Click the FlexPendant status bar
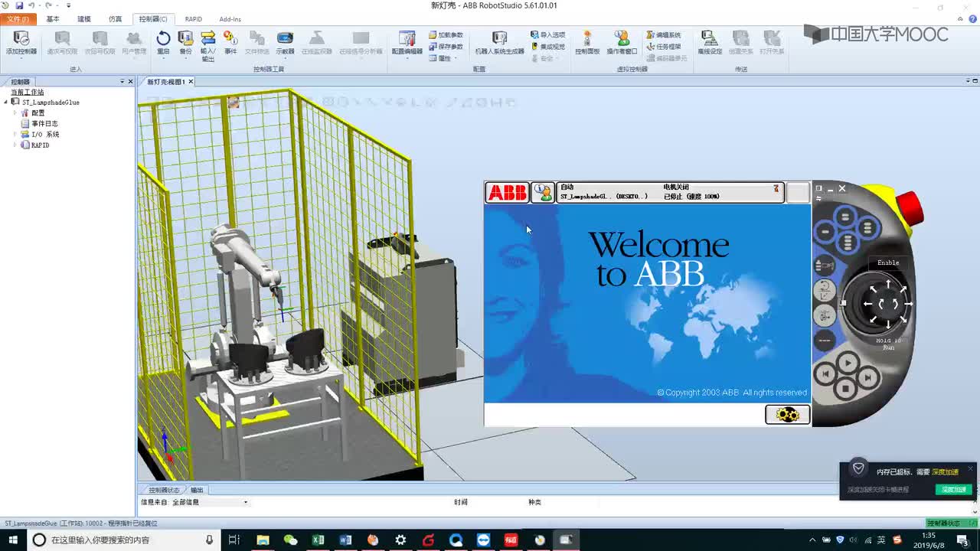This screenshot has width=980, height=551. point(670,192)
